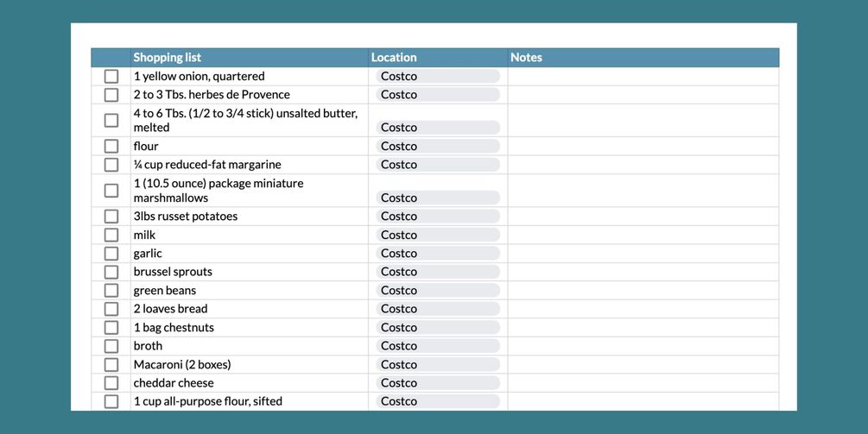This screenshot has width=868, height=434.
Task: Check the brussel sprouts box
Action: [x=111, y=272]
